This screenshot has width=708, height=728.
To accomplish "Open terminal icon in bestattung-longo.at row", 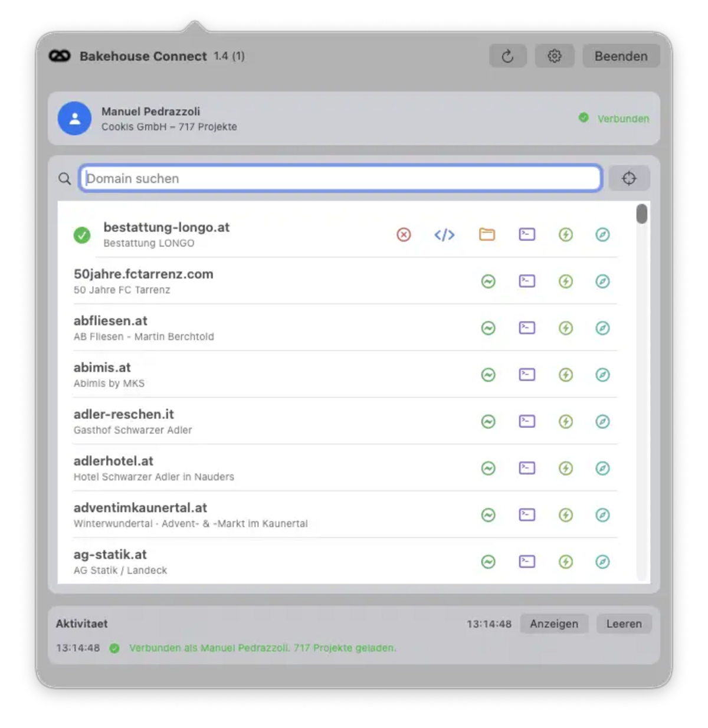I will point(527,235).
